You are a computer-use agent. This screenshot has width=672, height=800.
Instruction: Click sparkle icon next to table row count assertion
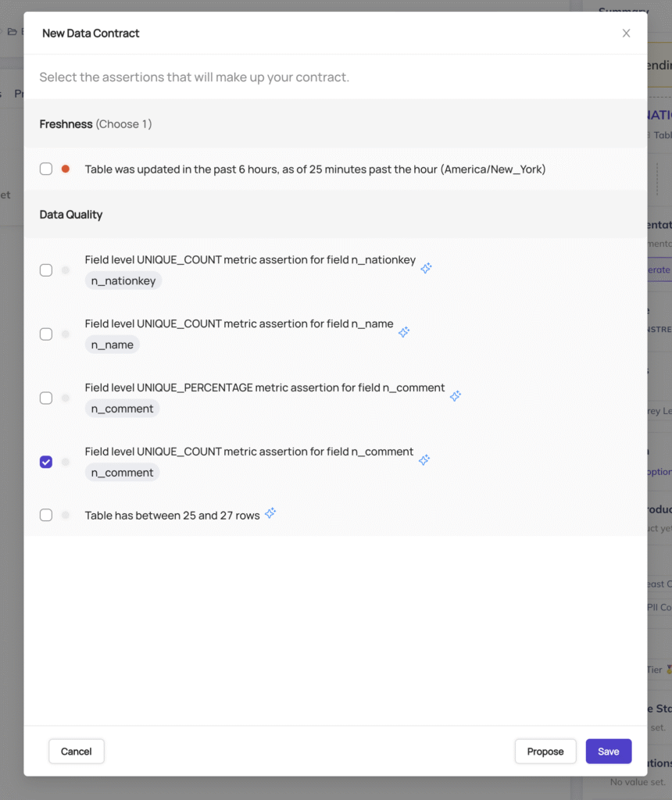coord(271,512)
